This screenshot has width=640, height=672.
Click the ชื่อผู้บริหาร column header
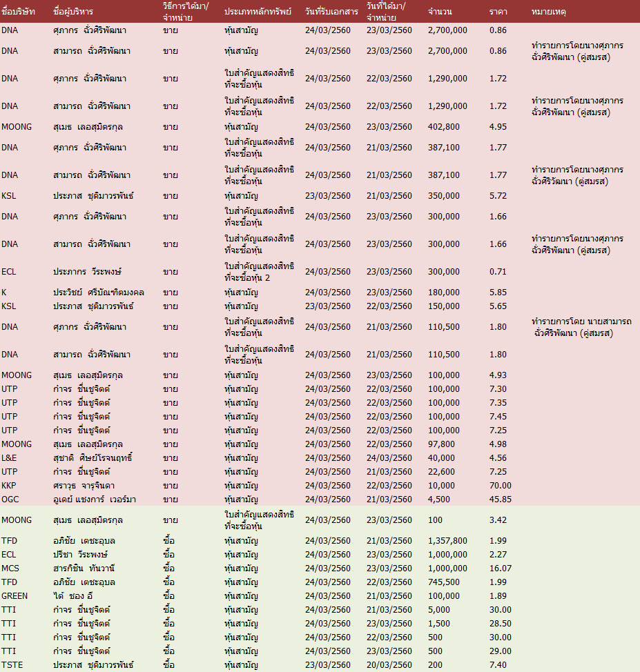tap(73, 12)
